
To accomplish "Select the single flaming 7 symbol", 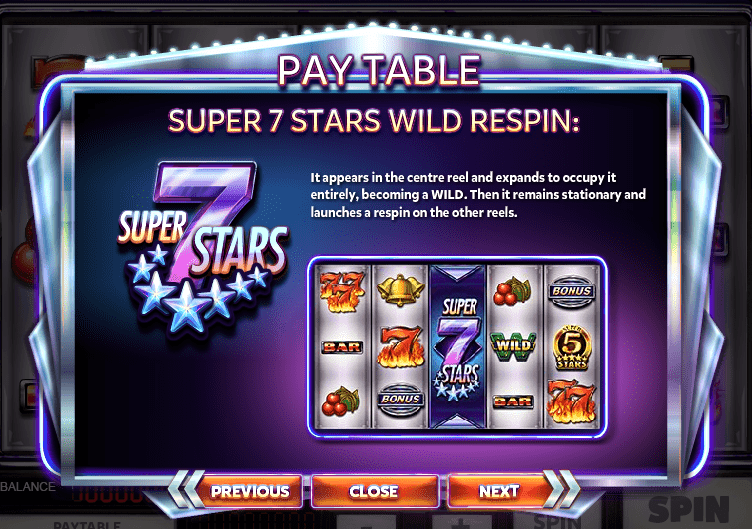I will tap(400, 346).
